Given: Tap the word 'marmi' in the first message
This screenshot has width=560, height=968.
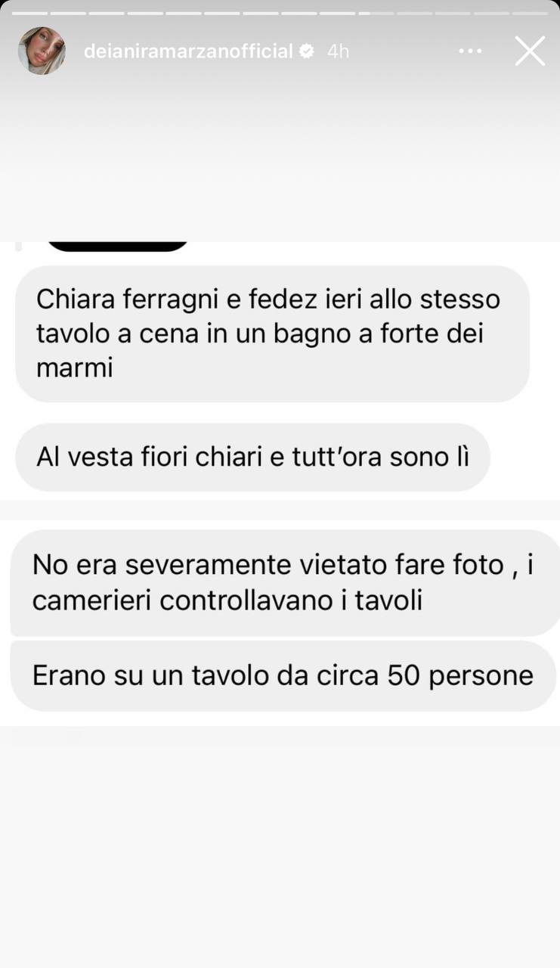Looking at the screenshot, I should [x=74, y=369].
